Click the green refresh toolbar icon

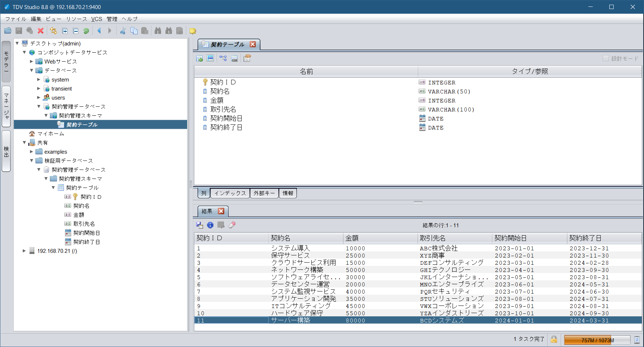[86, 31]
